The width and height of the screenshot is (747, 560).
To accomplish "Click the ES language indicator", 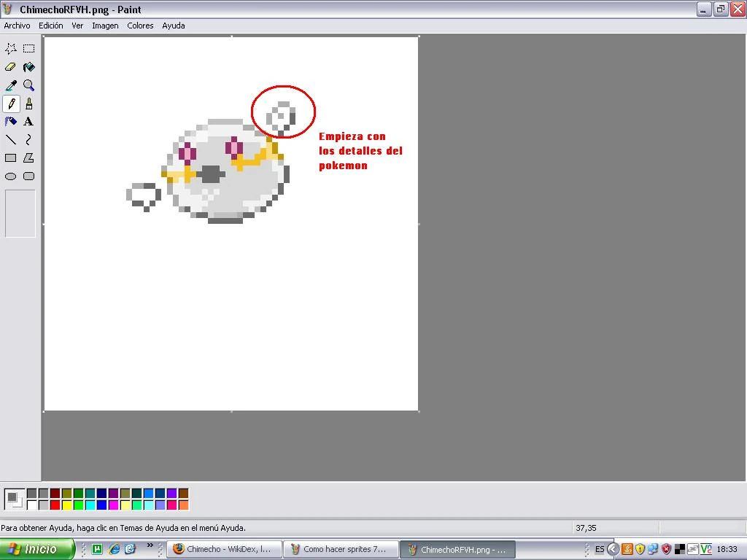I will 600,549.
